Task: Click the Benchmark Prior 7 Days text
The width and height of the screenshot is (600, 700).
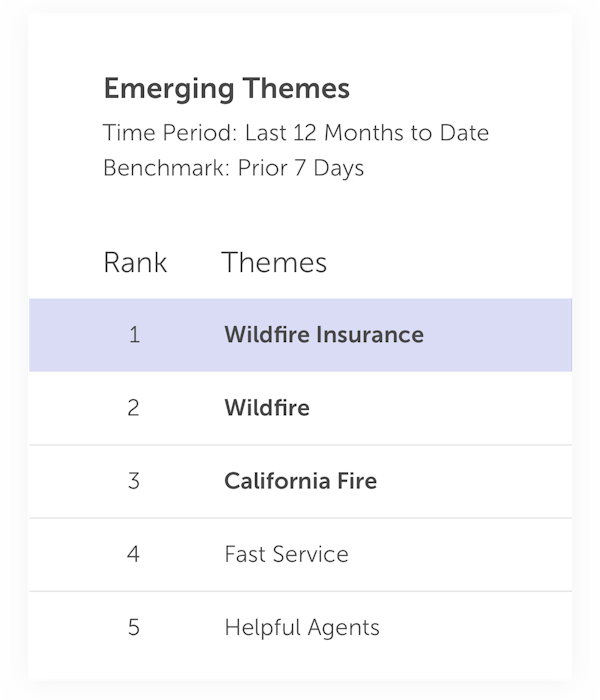Action: click(x=233, y=168)
